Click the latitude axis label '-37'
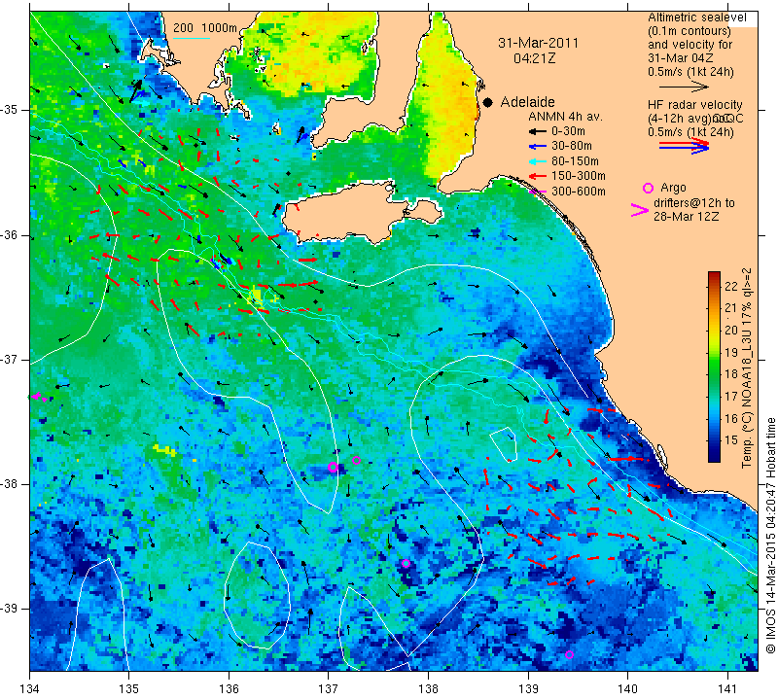This screenshot has width=778, height=700. click(x=10, y=359)
